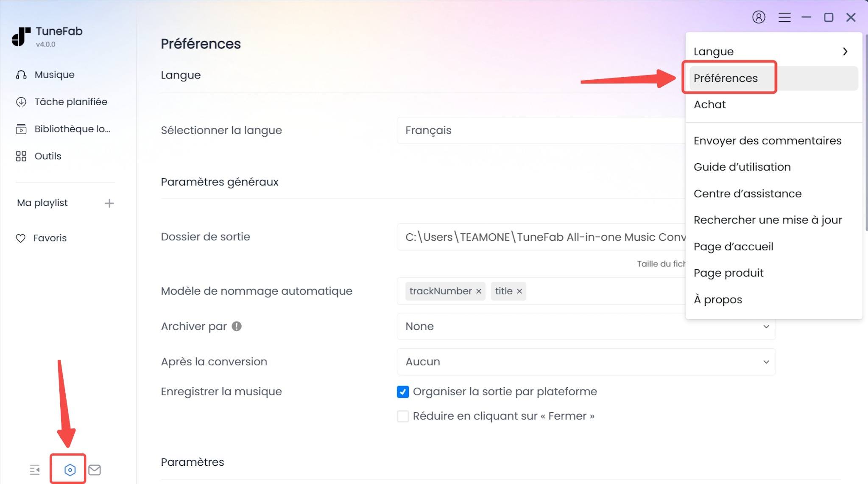Screen dimensions: 868x484
Task: Click the account profile icon at top right
Action: 759,17
